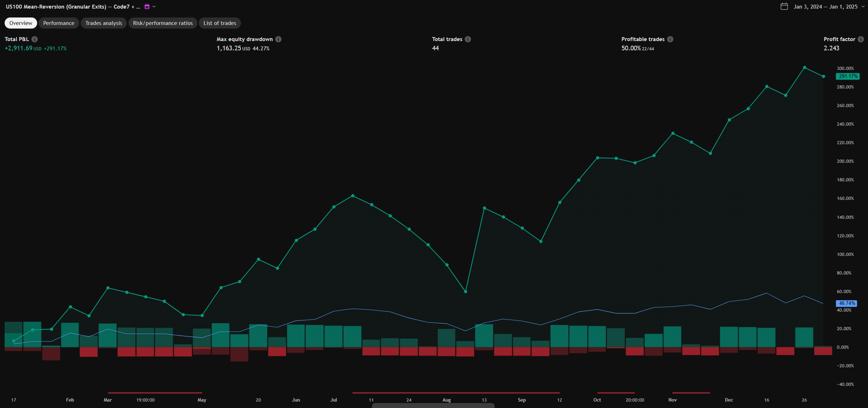Go to the List of trades tab
Screen dimensions: 868x408
219,23
